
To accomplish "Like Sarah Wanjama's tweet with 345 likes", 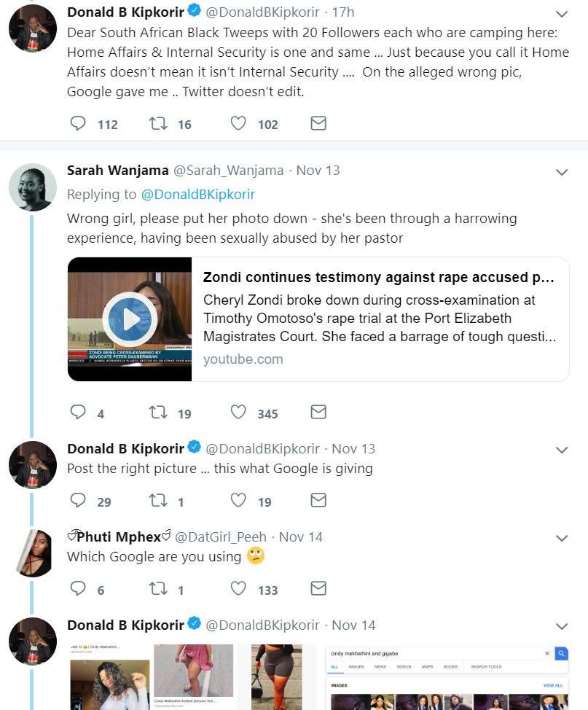I will [x=238, y=413].
